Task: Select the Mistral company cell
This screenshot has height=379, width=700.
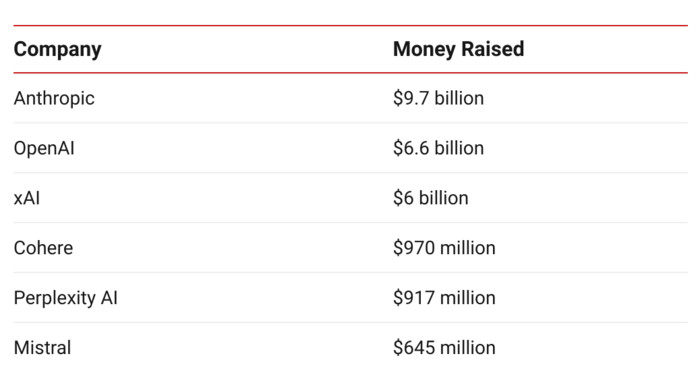Action: tap(42, 348)
